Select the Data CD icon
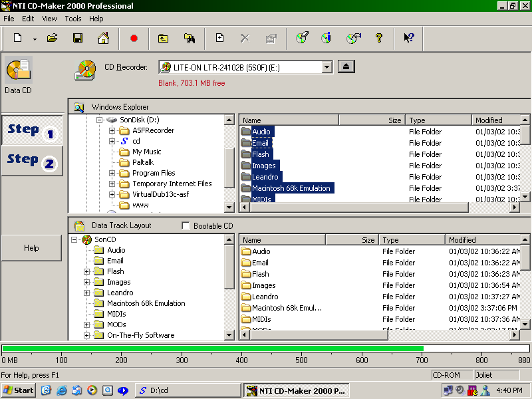The height and width of the screenshot is (399, 532). (x=19, y=70)
